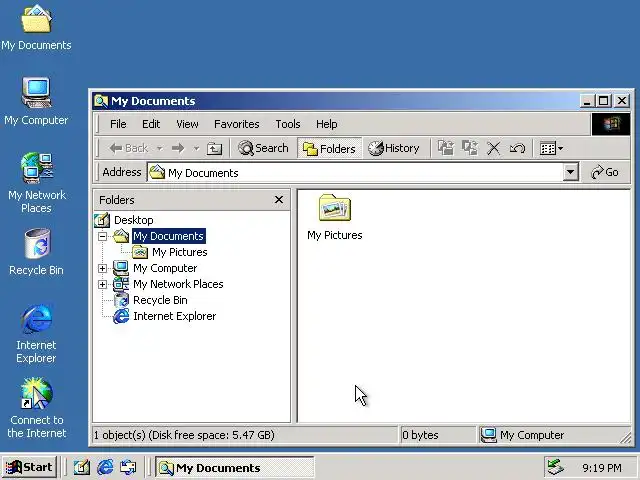Select Desktop in the folder tree

(133, 220)
